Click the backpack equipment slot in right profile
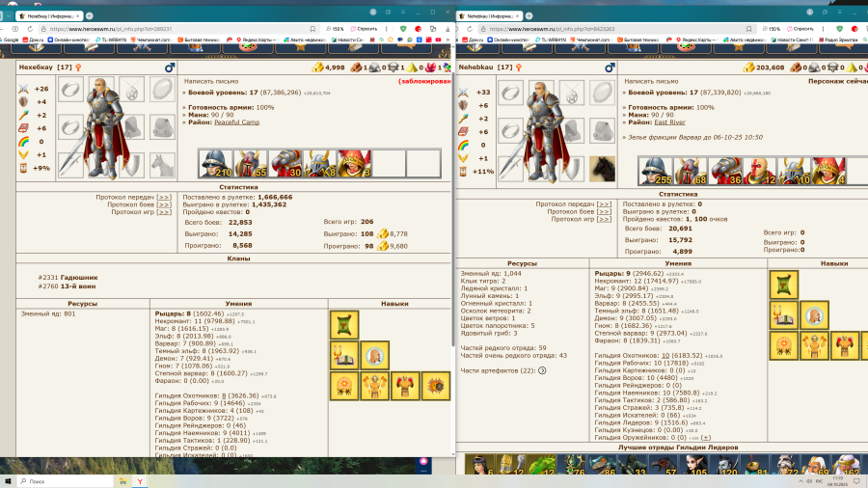Viewport: 868px width, 488px height. coord(603,128)
